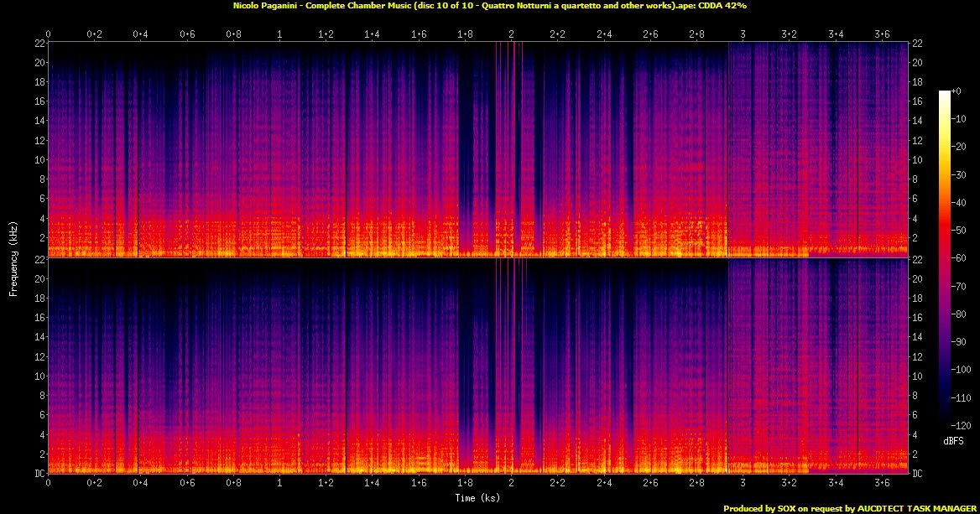Click the spectrogram title text at top
Screen dimensions: 980x514
489,5
